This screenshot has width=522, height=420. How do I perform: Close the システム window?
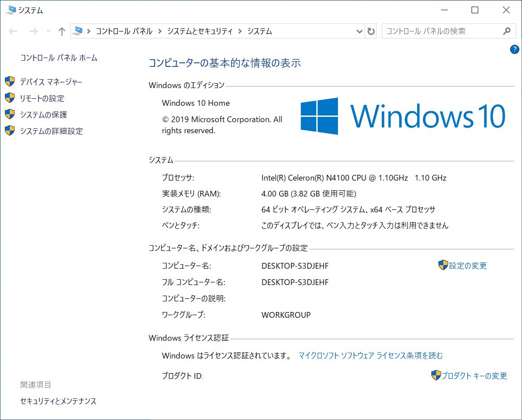point(506,10)
